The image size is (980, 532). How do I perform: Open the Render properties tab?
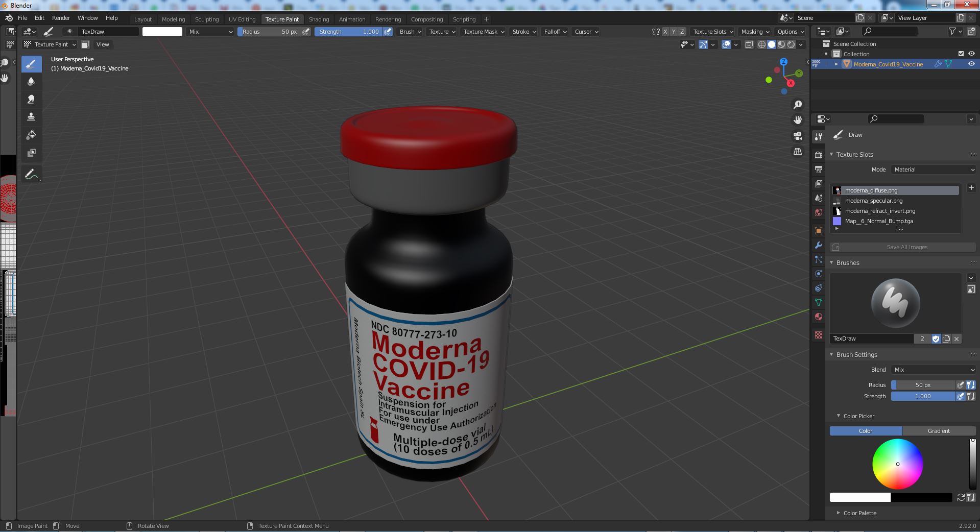pos(819,155)
